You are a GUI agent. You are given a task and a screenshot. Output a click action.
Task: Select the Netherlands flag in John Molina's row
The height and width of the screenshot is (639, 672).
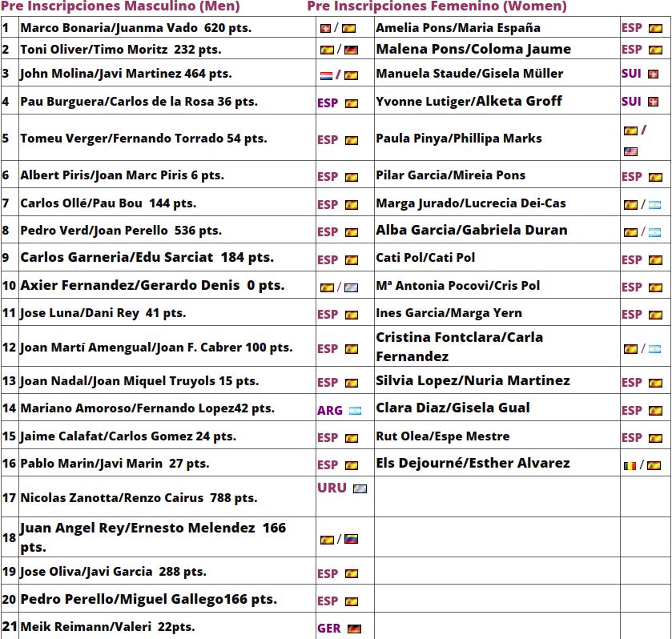[x=326, y=76]
